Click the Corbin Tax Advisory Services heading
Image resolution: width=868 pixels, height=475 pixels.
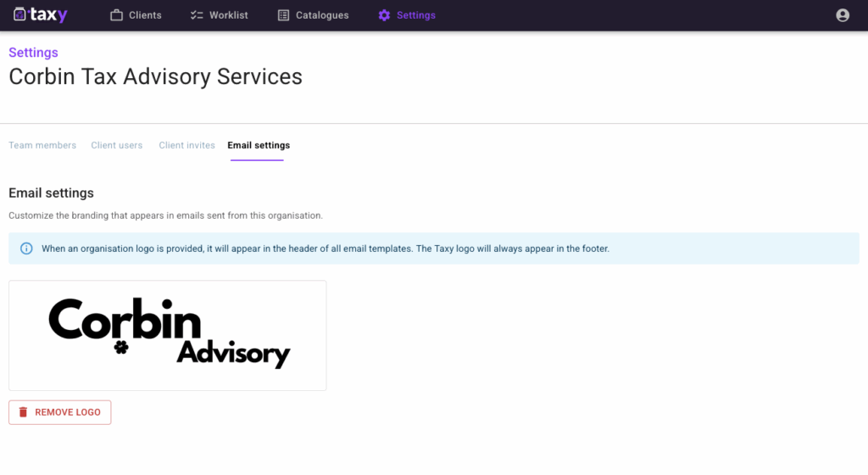point(155,76)
